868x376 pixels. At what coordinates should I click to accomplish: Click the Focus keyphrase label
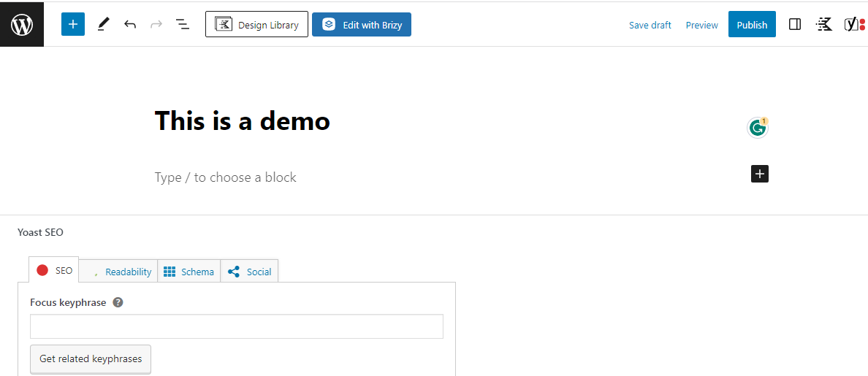click(x=68, y=302)
